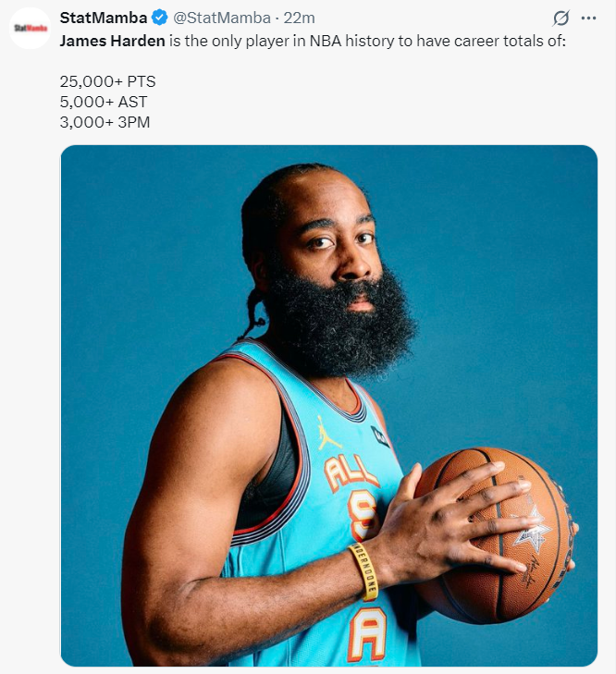Click the '3,000+ 3PM' line
This screenshot has height=674, width=616.
pyautogui.click(x=105, y=122)
